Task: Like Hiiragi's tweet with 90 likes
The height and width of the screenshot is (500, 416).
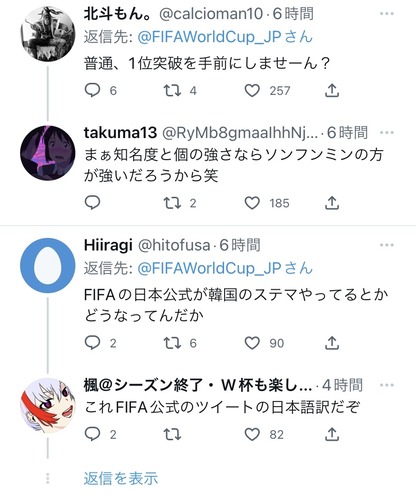Action: [x=252, y=343]
